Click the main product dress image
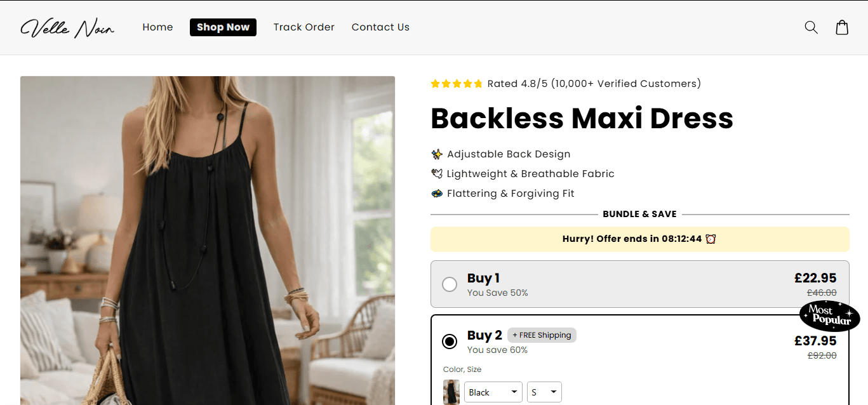The image size is (868, 405). [x=208, y=241]
